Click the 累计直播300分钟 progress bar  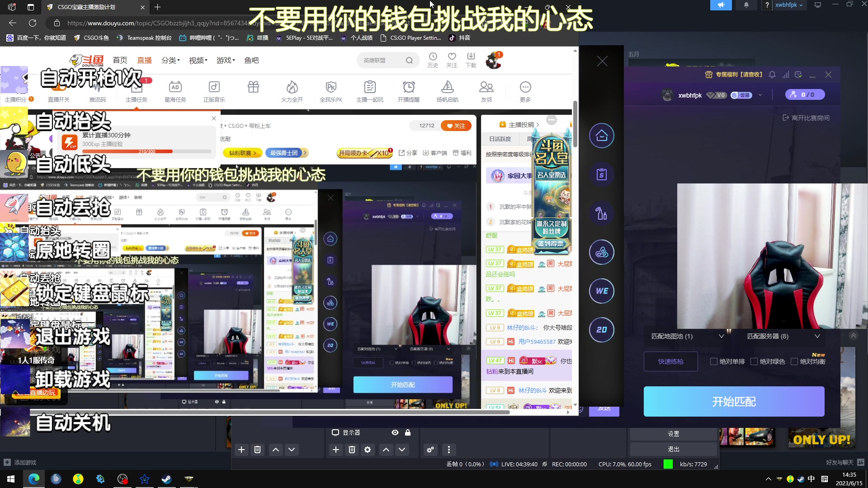(x=146, y=151)
